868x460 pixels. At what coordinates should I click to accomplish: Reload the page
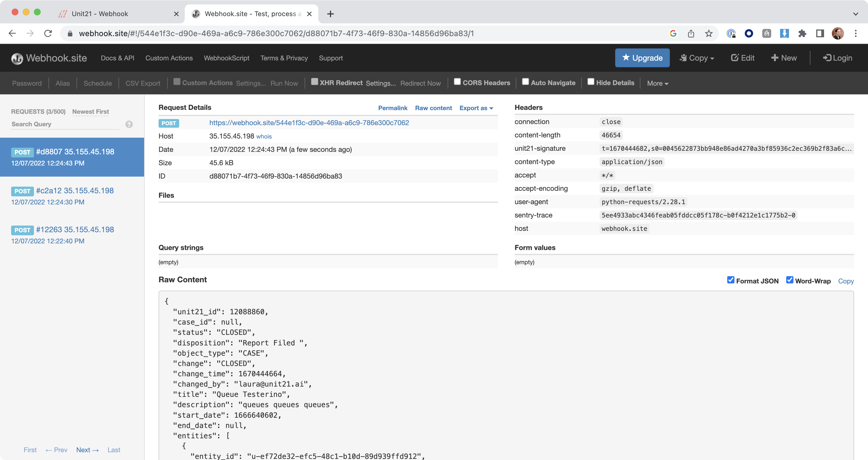click(x=48, y=33)
